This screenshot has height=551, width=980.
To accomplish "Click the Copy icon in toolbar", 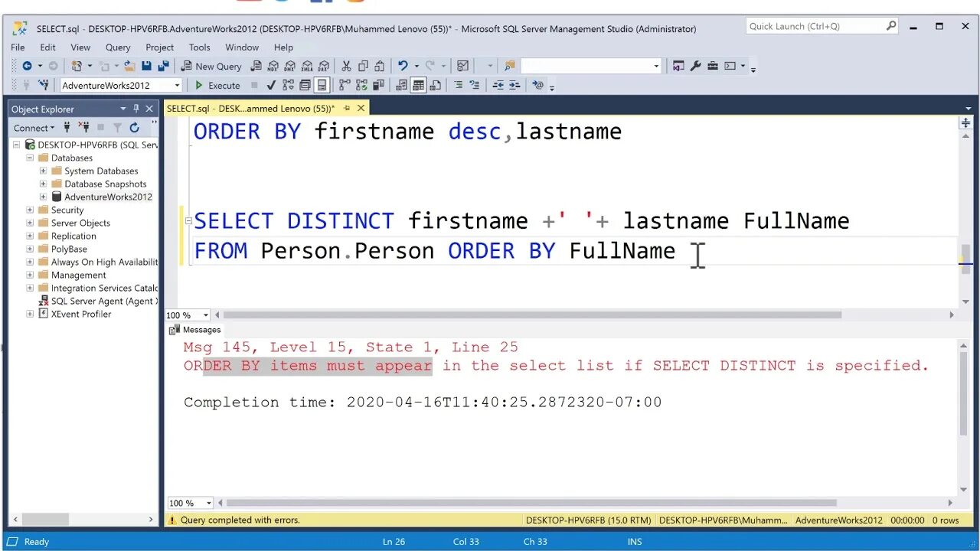I will coord(363,67).
